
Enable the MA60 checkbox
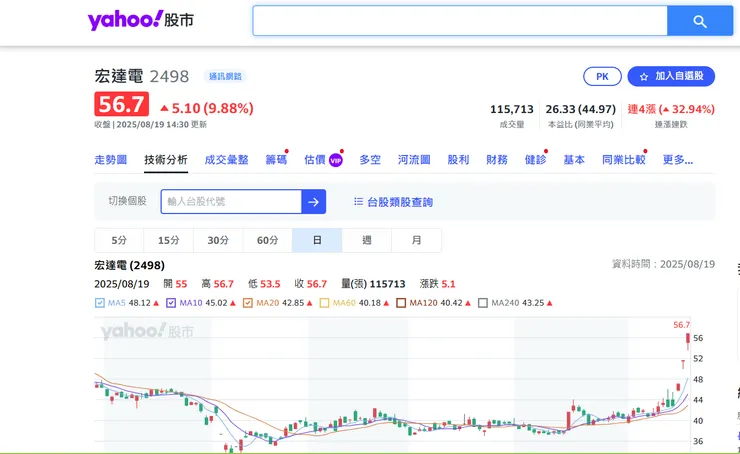(x=324, y=303)
